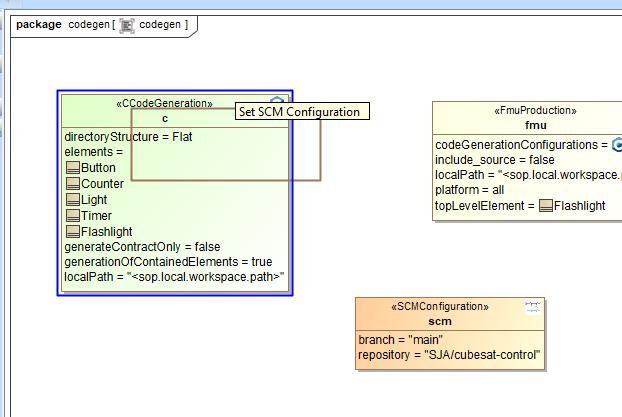This screenshot has height=417, width=622.
Task: Select the Light block icon in elements list
Action: [73, 200]
